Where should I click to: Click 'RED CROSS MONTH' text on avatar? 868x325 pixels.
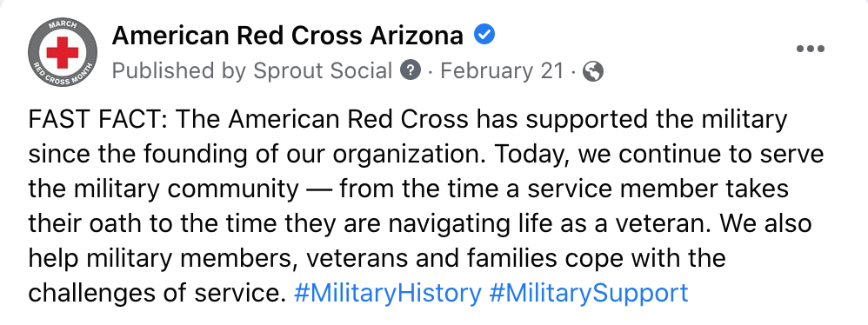(62, 77)
